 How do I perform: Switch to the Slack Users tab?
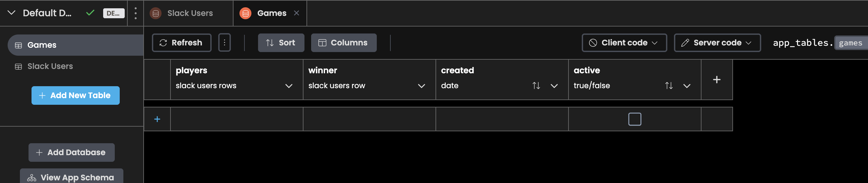[x=190, y=13]
